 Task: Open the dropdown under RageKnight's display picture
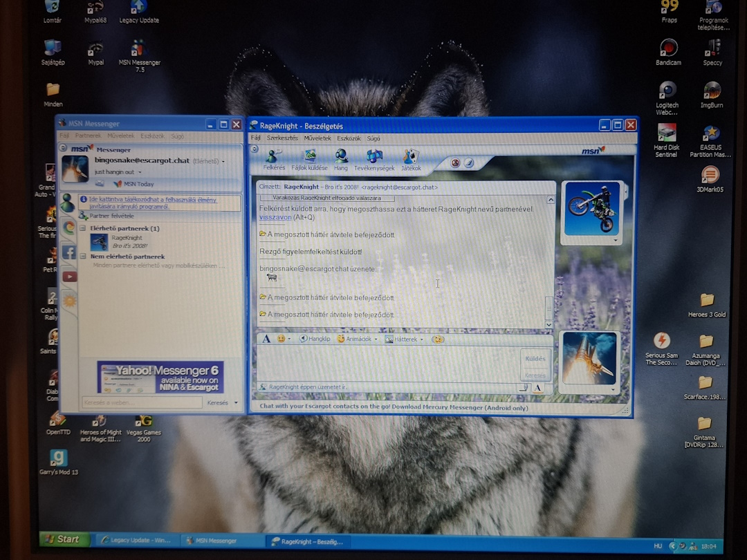(616, 241)
